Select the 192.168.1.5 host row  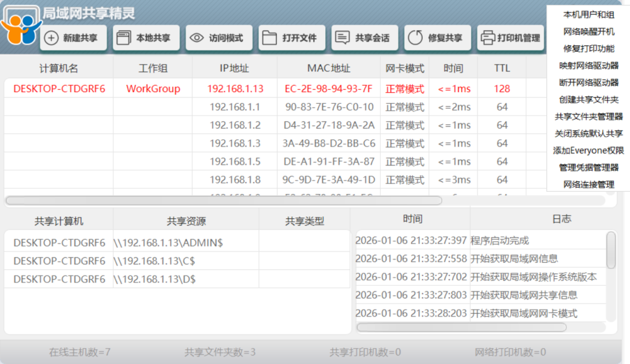pyautogui.click(x=235, y=162)
